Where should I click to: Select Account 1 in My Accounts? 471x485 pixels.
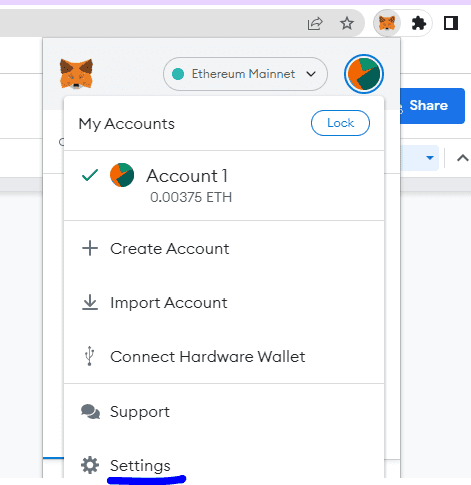pos(224,185)
